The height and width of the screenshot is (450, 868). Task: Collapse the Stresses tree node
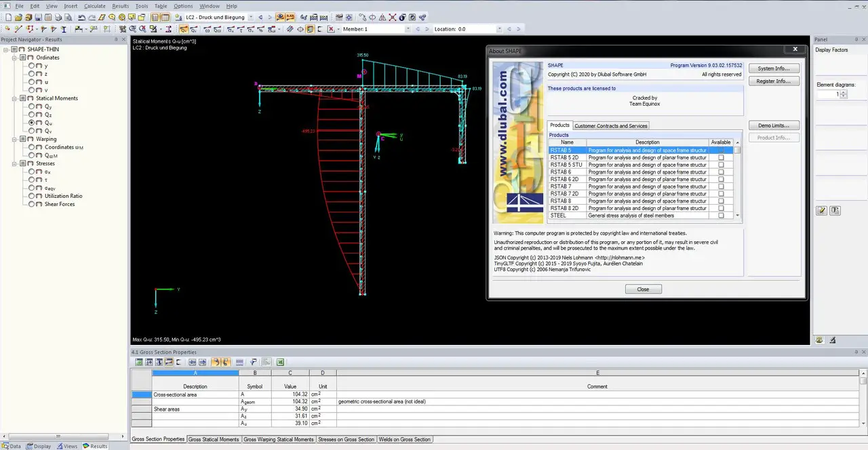pyautogui.click(x=15, y=163)
